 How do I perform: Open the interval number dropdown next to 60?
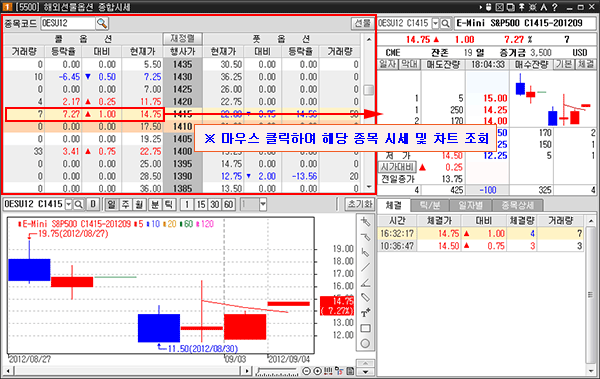(262, 204)
